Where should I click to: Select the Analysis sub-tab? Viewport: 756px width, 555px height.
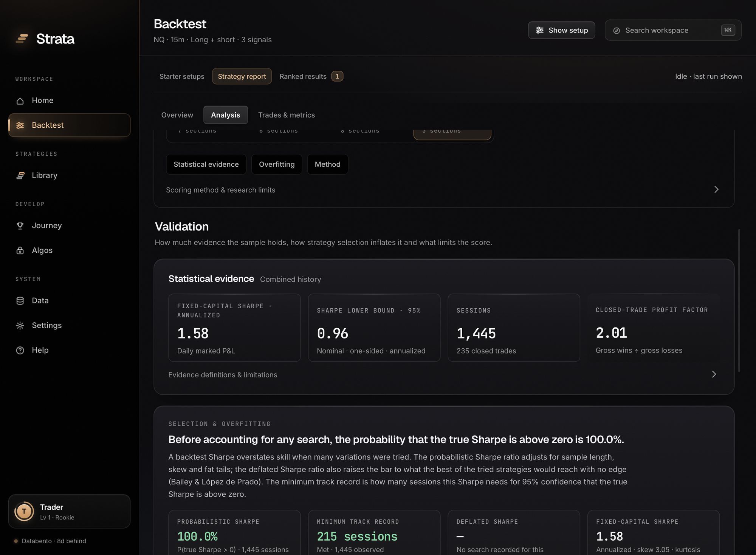coord(226,115)
